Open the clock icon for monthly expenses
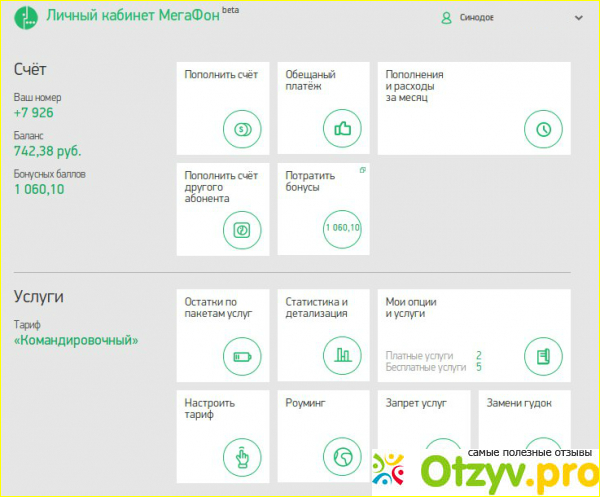The width and height of the screenshot is (600, 497). pos(543,129)
